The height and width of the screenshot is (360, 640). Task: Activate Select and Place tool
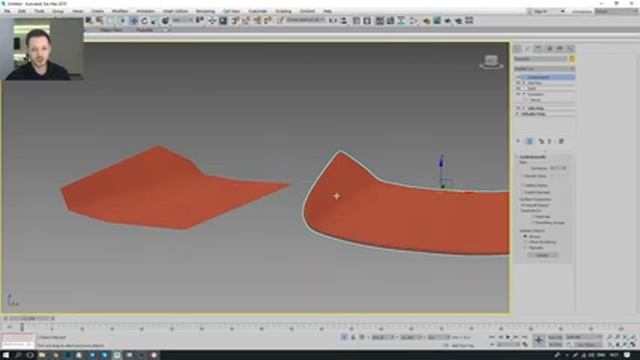click(165, 20)
